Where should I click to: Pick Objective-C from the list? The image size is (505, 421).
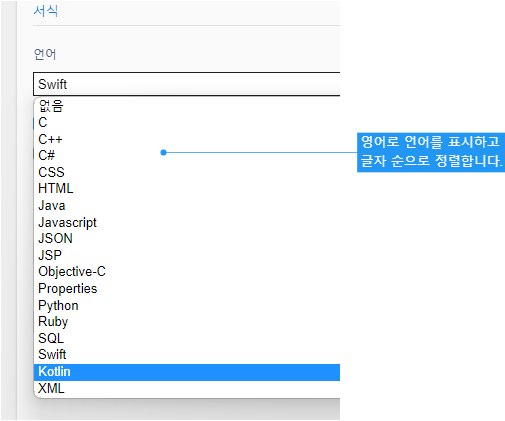(187, 272)
